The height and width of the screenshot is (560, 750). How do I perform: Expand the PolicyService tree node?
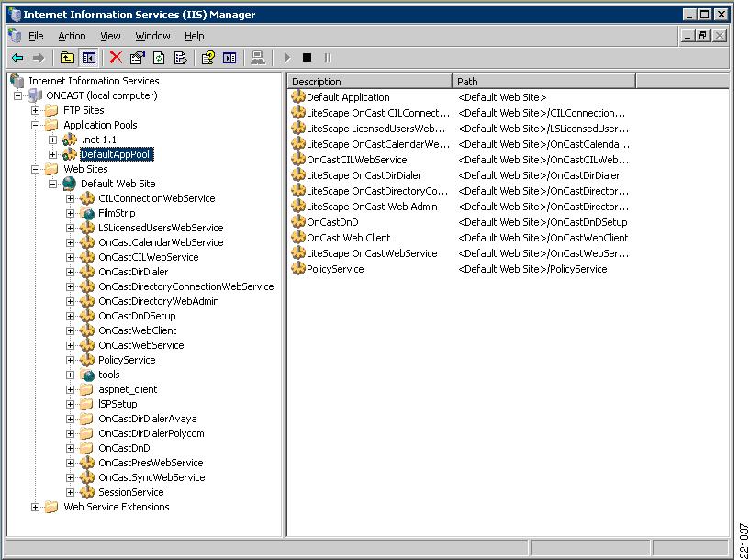pyautogui.click(x=71, y=360)
